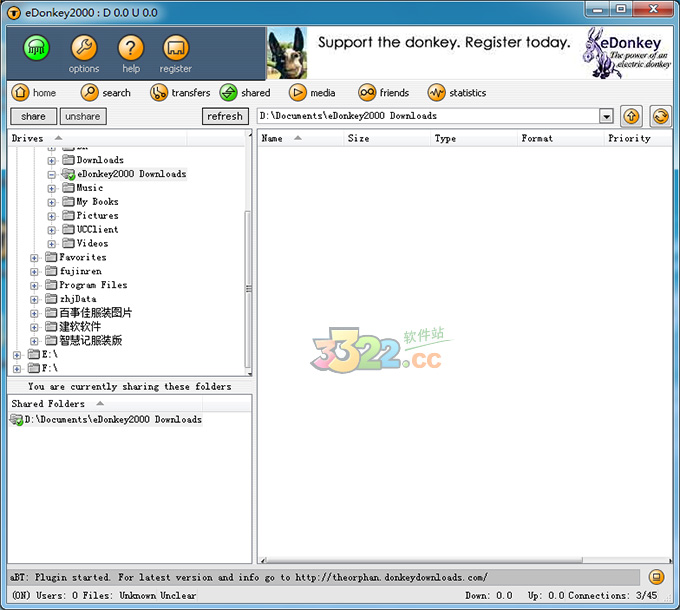Select D:\Documents\eDonkey2000 Downloads in shared folders list
This screenshot has height=610, width=680.
pyautogui.click(x=106, y=420)
